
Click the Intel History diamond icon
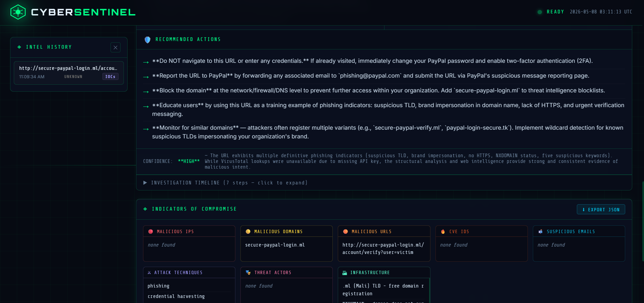click(x=19, y=47)
